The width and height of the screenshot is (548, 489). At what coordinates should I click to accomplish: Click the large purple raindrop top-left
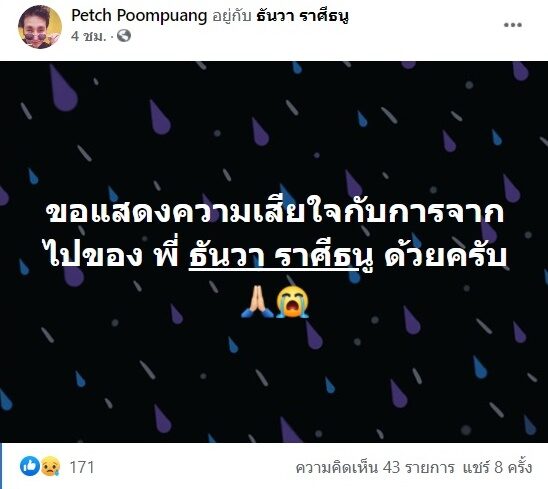click(x=63, y=88)
